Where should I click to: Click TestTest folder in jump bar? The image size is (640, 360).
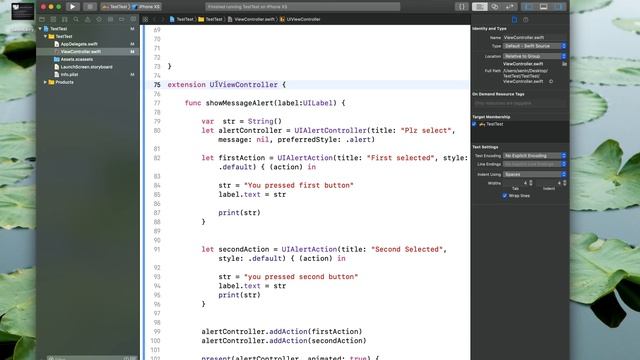(211, 19)
